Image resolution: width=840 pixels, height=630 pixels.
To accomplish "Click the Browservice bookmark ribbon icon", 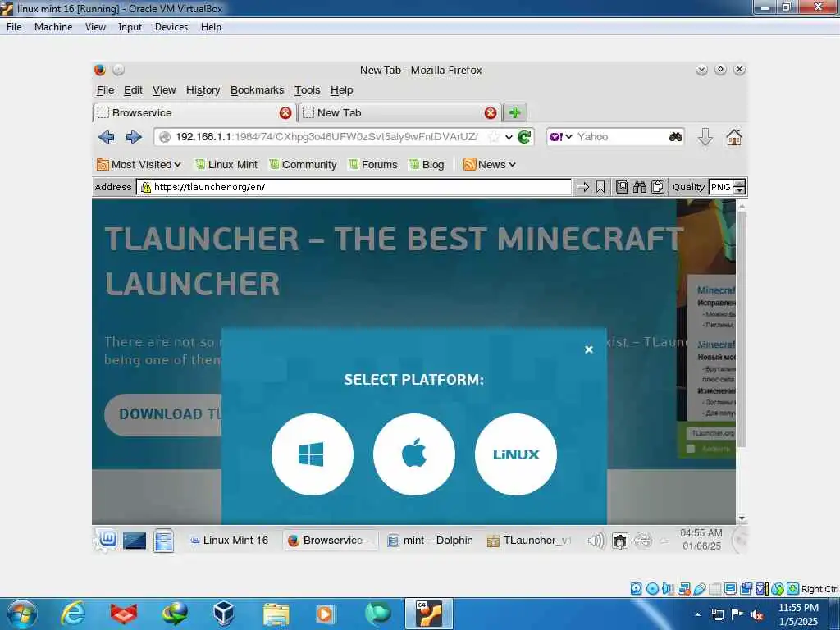I will pos(600,187).
